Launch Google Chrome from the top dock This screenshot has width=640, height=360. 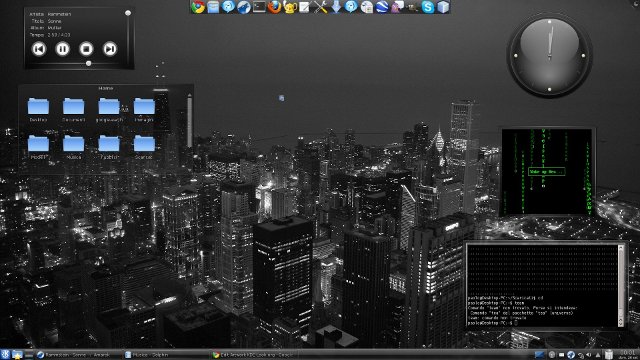point(198,7)
